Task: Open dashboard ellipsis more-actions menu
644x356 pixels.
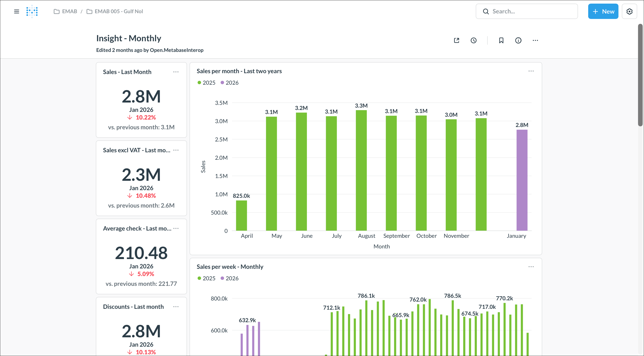Action: pyautogui.click(x=535, y=40)
